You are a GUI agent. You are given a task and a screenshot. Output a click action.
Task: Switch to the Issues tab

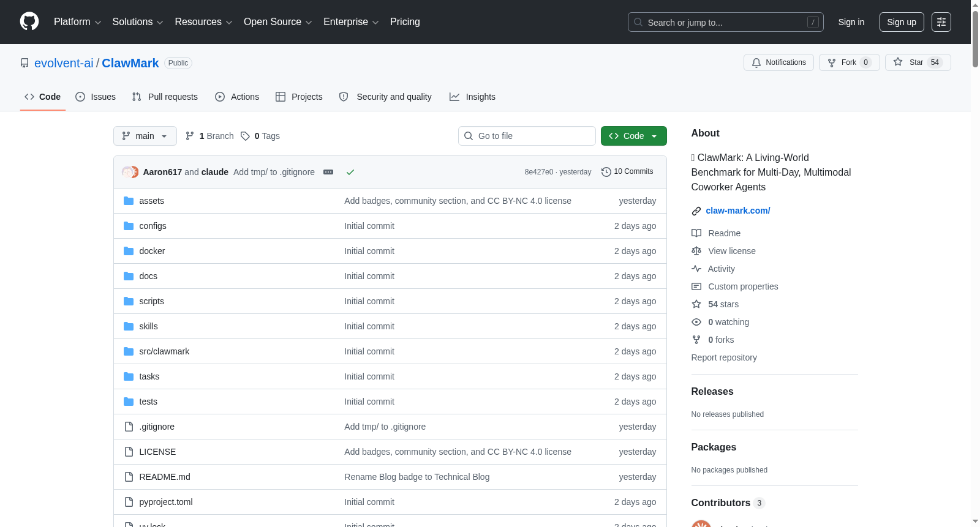pos(96,97)
